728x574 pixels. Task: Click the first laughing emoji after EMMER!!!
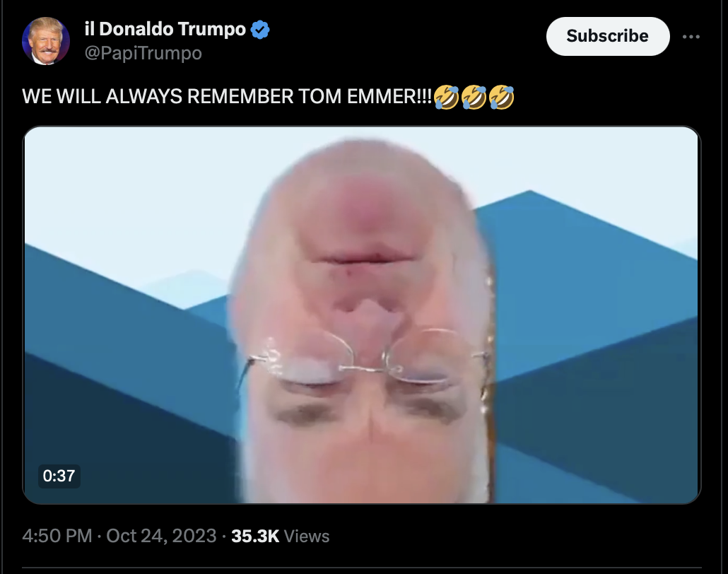(447, 97)
